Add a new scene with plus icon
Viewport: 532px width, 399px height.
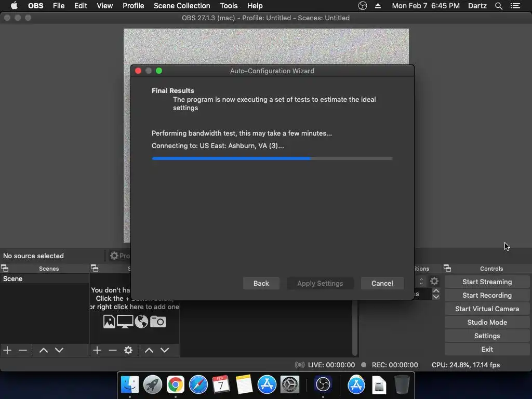click(7, 350)
